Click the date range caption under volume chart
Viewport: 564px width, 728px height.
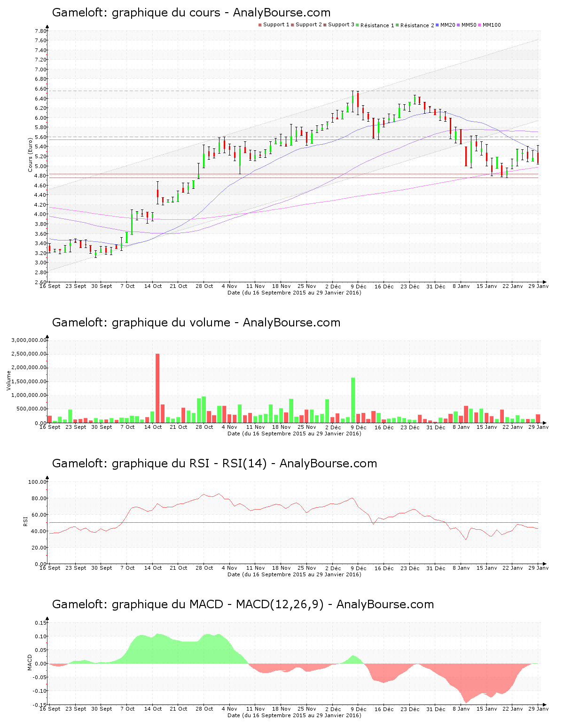[294, 434]
